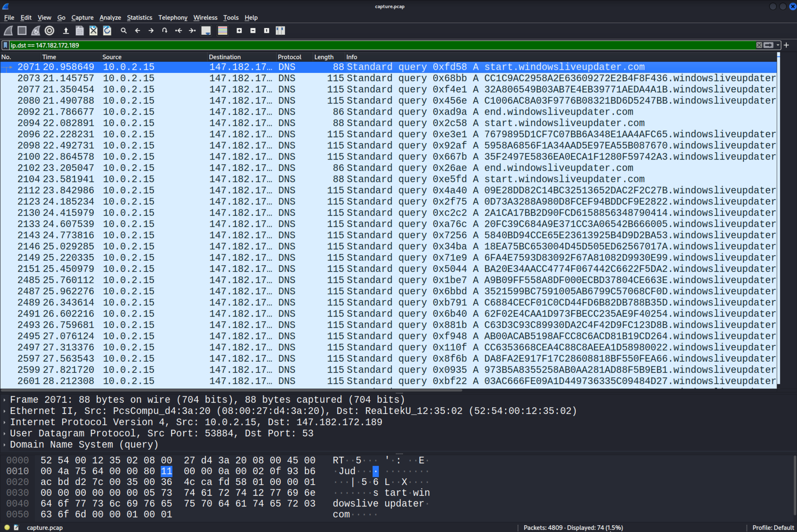Click the Profile: Default status label
Screen dimensions: 797x532
[x=773, y=528]
